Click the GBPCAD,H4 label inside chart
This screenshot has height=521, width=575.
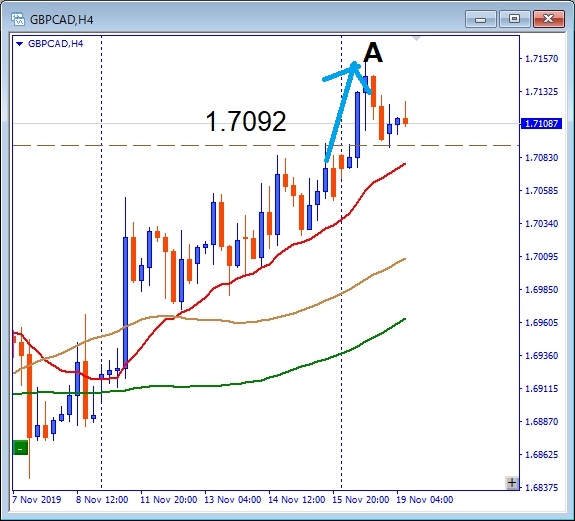(55, 44)
